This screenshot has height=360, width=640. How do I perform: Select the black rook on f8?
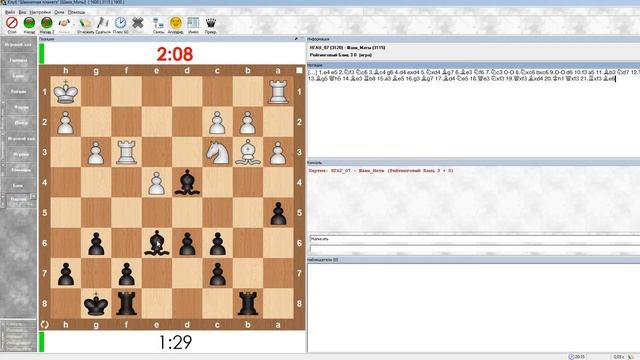point(127,303)
